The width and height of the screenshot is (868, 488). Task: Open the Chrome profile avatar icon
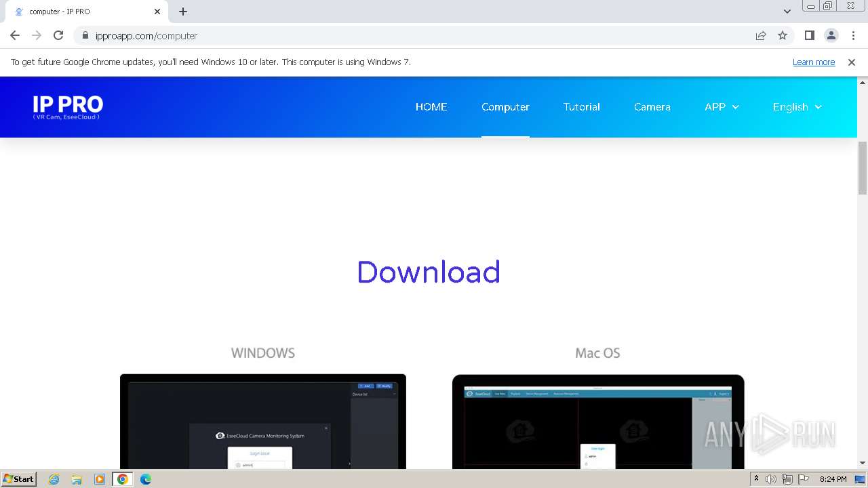[831, 35]
